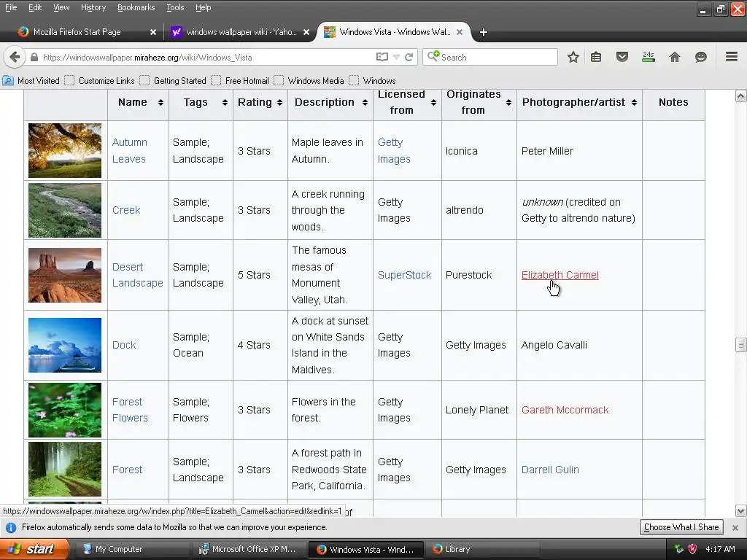Screen dimensions: 747x560
Task: Dismiss the Firefox data notification bar
Action: (x=735, y=528)
